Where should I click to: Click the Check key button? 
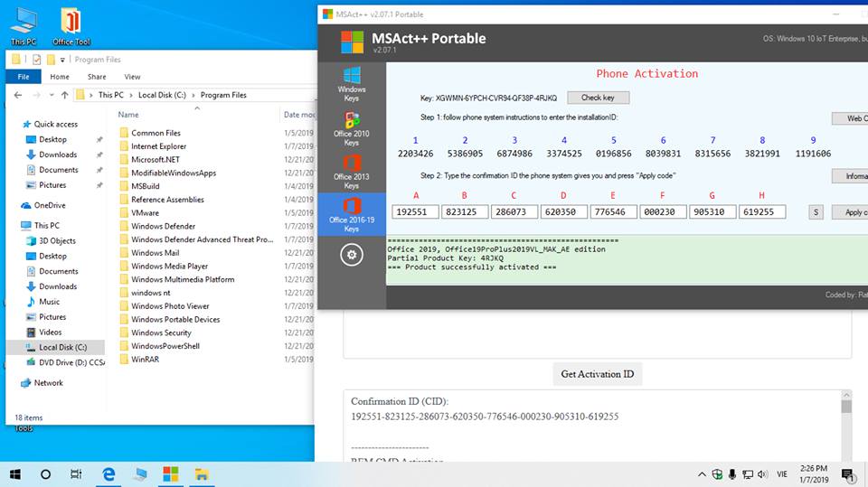coord(598,98)
